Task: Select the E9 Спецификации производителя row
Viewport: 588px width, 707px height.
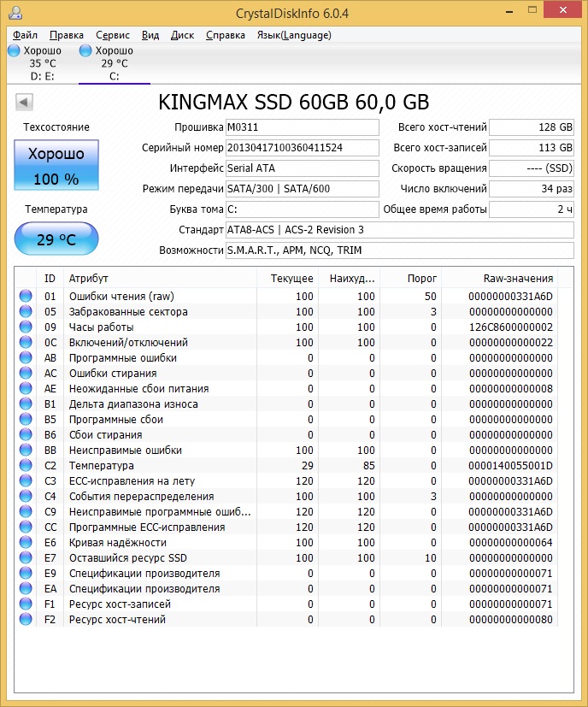Action: (286, 573)
